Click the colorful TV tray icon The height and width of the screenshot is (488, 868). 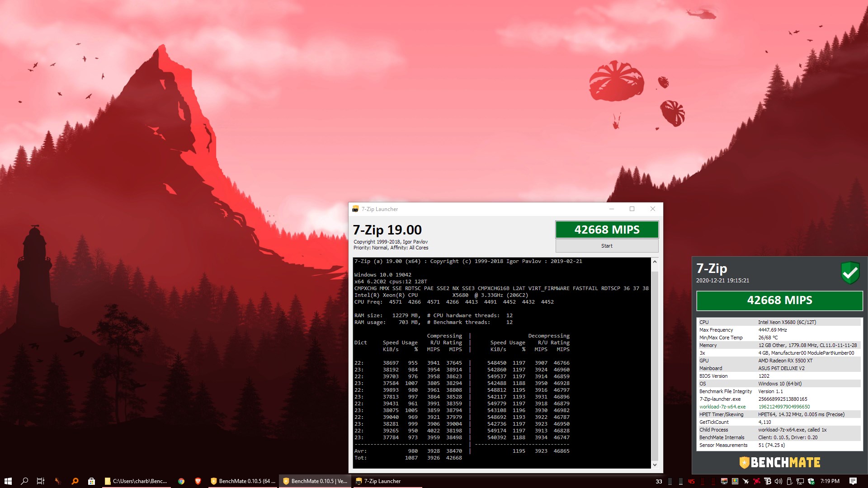(x=735, y=481)
